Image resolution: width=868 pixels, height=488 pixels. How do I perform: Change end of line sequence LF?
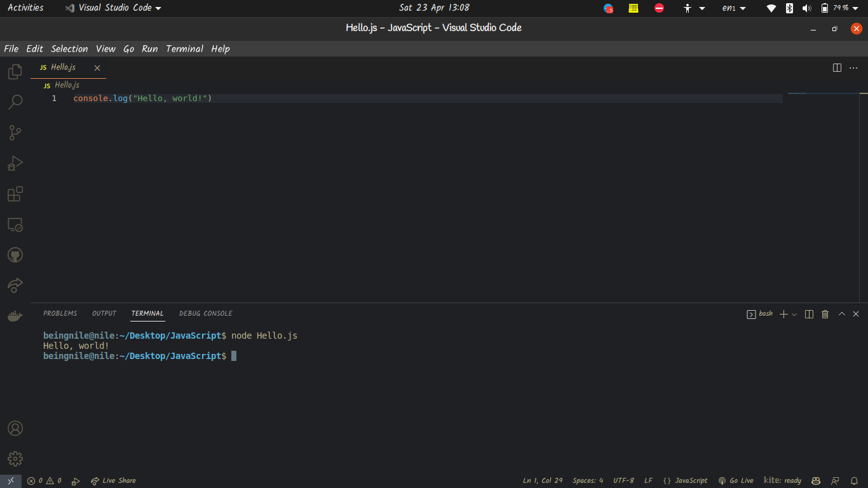pos(648,481)
